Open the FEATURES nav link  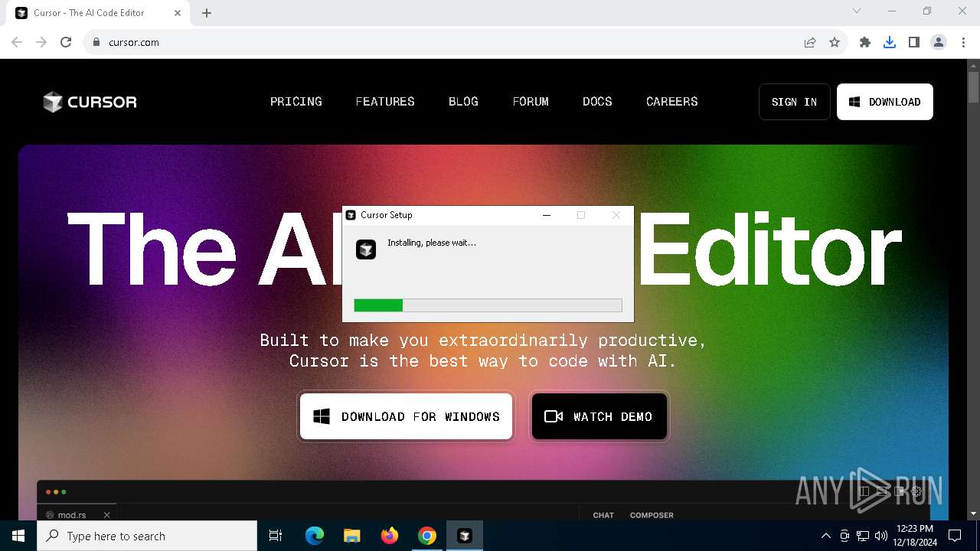385,101
